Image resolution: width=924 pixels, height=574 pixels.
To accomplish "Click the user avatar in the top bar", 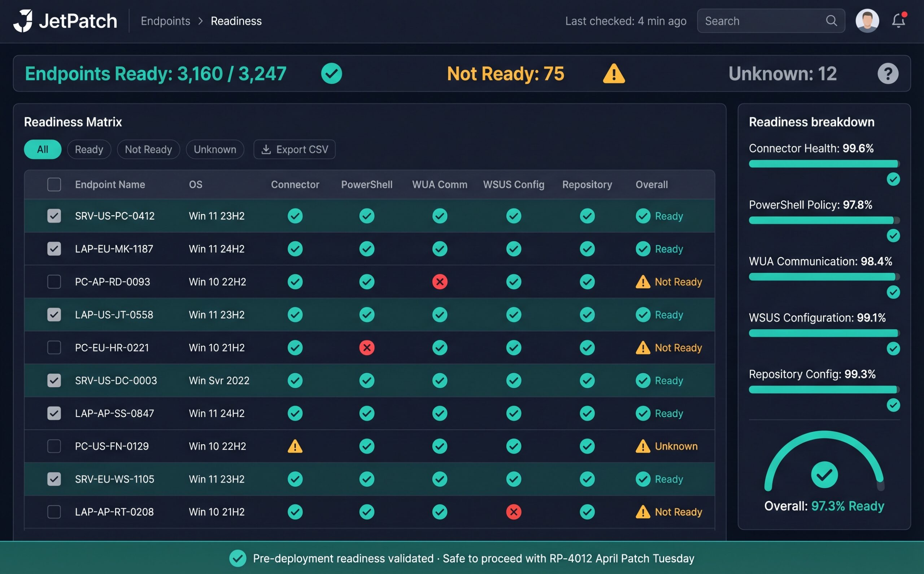I will point(867,21).
